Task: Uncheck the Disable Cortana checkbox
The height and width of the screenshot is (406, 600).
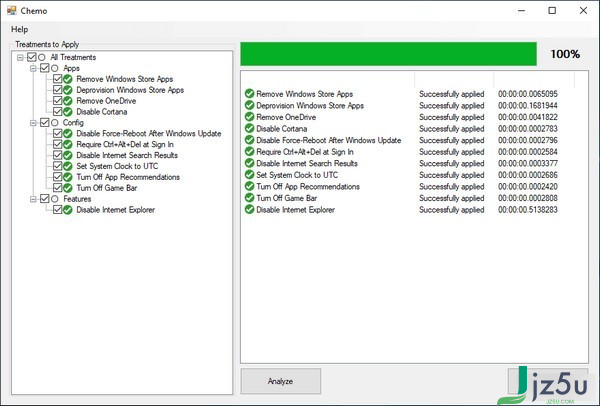Action: 57,112
